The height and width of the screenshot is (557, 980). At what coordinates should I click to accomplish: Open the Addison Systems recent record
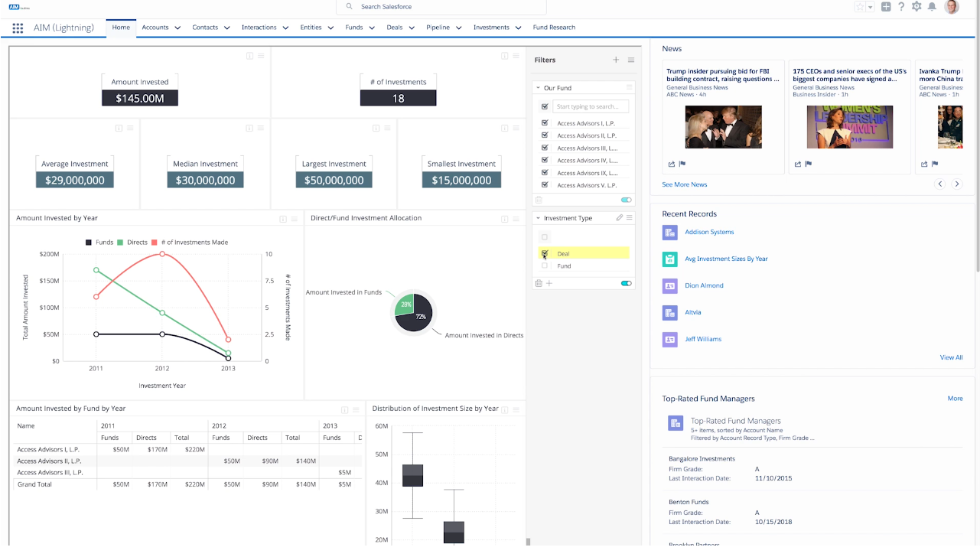pos(709,232)
